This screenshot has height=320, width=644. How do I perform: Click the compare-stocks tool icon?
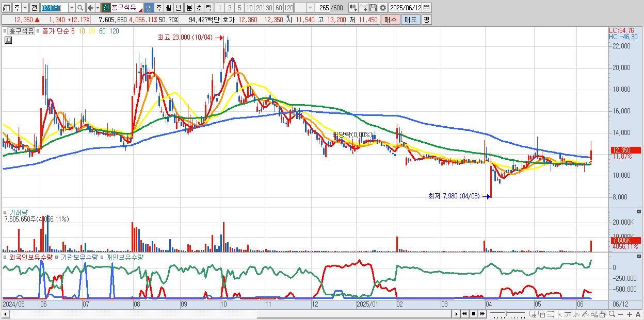click(353, 8)
